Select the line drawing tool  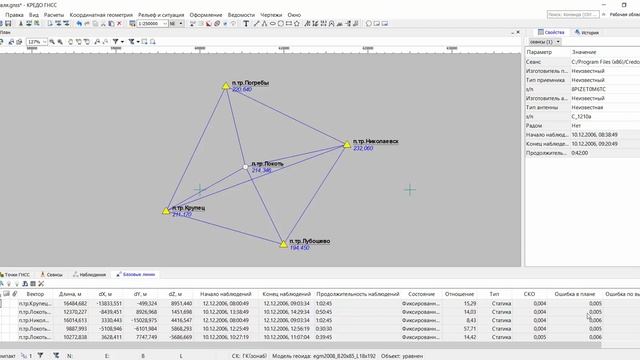[x=256, y=24]
